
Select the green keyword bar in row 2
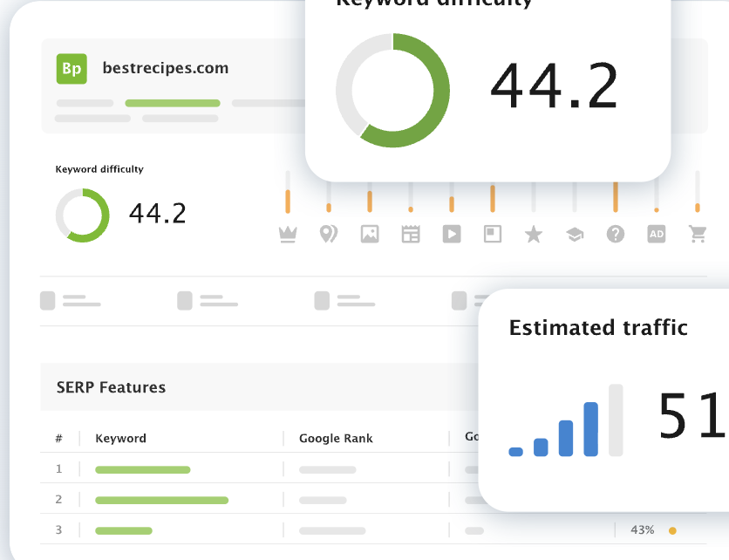pos(161,500)
